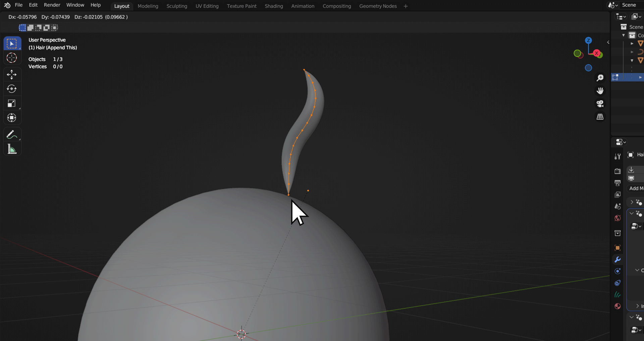Open the Scene properties tab
644x341 pixels.
point(618,207)
